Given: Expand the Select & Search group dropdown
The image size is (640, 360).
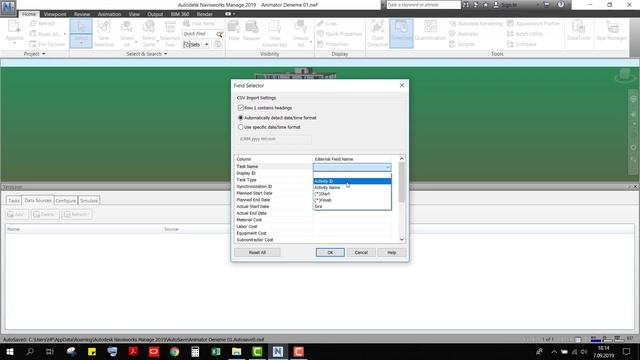Looking at the screenshot, I should [x=165, y=54].
